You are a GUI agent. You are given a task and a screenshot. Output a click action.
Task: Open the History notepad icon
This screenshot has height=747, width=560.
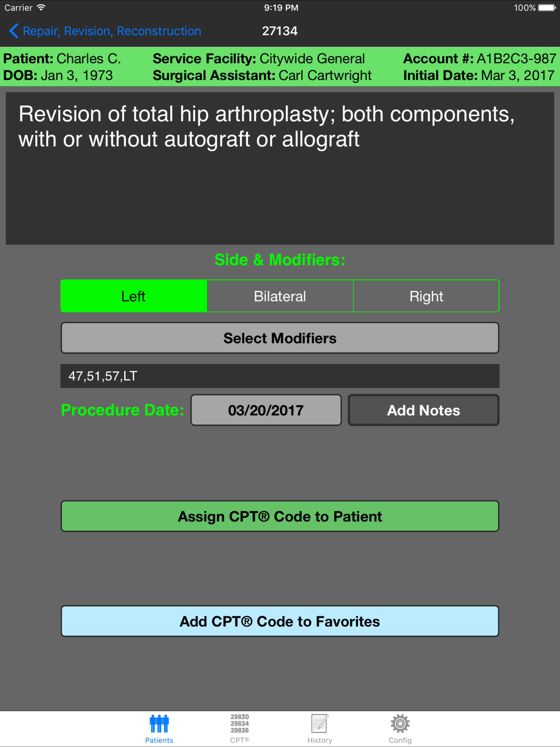320,724
